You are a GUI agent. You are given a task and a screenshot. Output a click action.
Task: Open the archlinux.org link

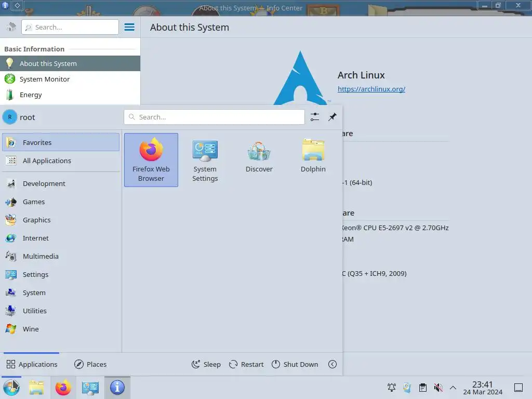tap(371, 89)
